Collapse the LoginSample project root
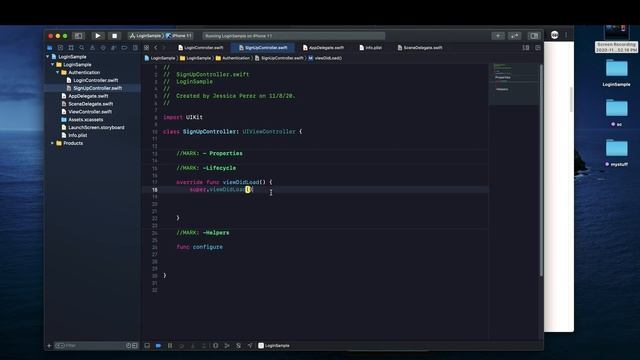The width and height of the screenshot is (640, 360). point(48,57)
